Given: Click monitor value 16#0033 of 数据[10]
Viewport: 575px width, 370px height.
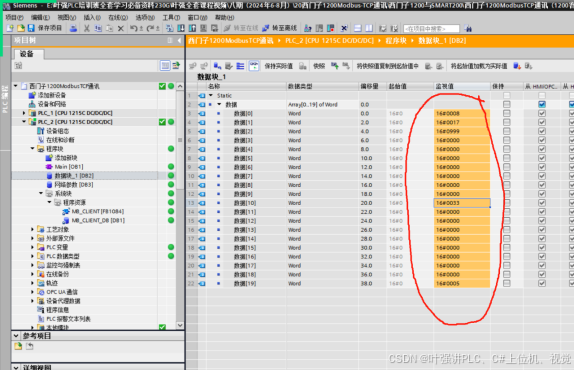Looking at the screenshot, I should point(462,203).
